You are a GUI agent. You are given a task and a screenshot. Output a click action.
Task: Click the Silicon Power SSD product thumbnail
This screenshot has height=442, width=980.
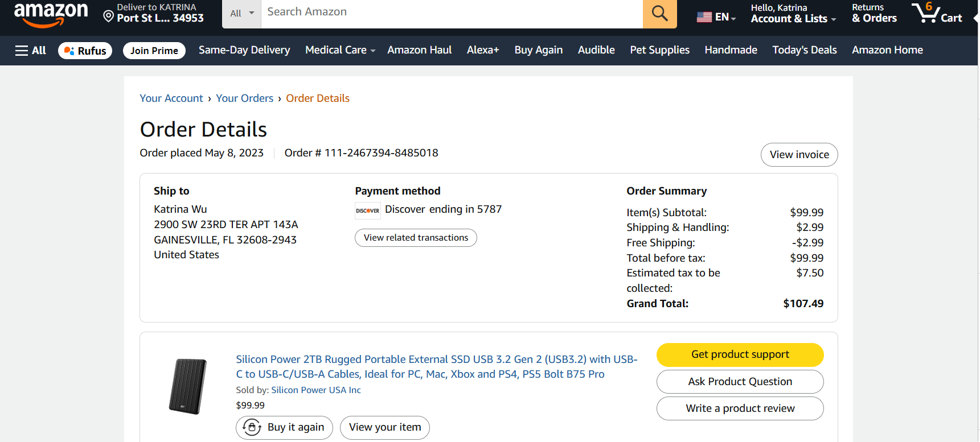[188, 386]
